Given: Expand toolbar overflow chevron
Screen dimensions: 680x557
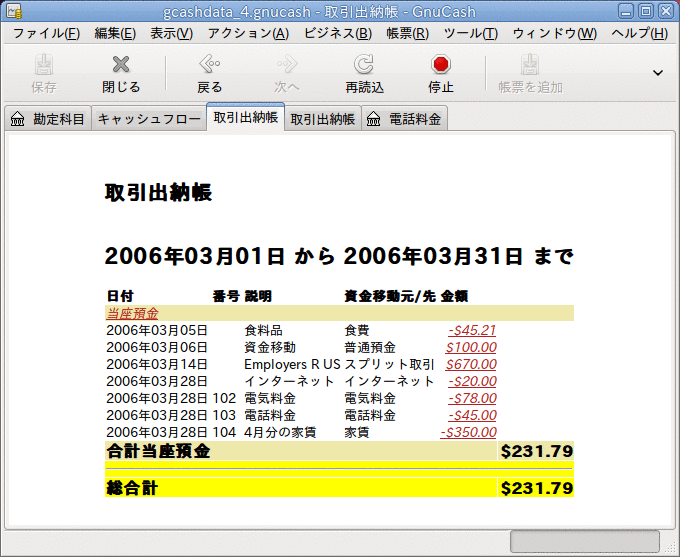Looking at the screenshot, I should point(658,72).
